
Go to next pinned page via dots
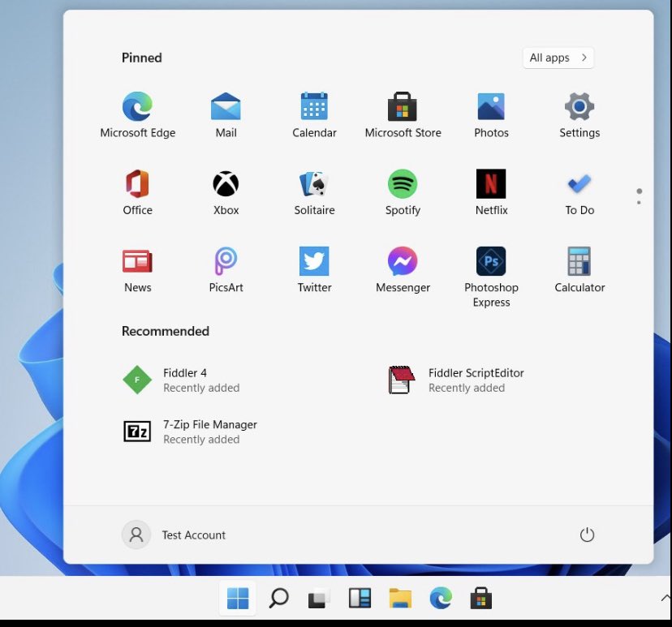(x=639, y=203)
